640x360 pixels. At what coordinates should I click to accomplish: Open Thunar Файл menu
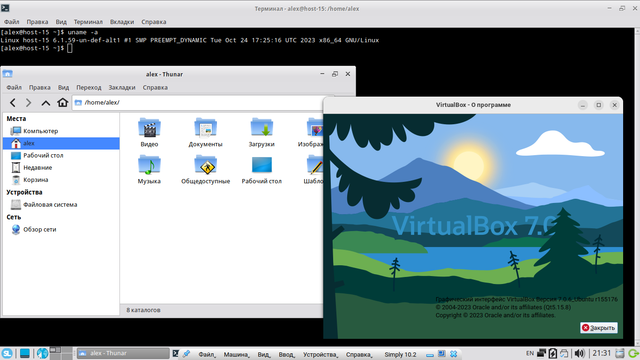pyautogui.click(x=14, y=87)
